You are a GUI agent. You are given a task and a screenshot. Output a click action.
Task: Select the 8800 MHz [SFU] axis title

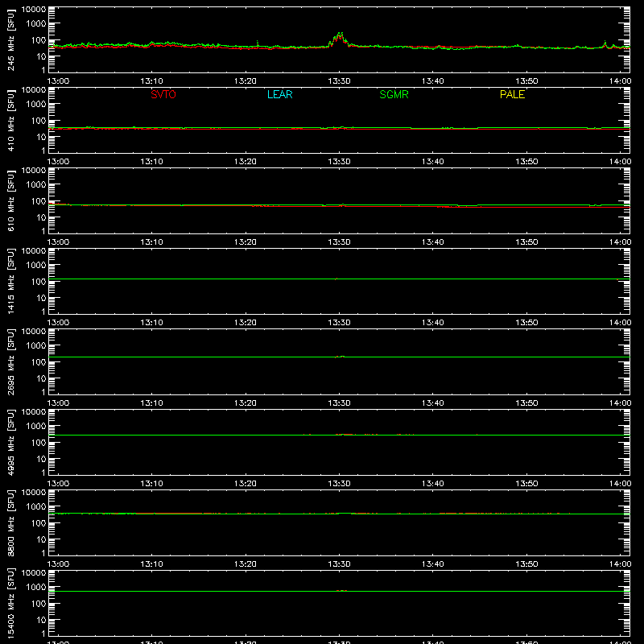(11, 522)
